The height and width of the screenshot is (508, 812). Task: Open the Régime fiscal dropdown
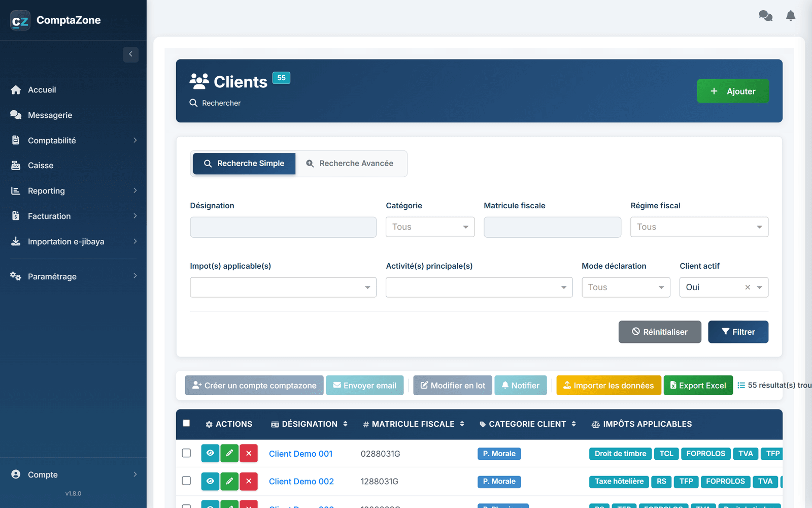(699, 227)
